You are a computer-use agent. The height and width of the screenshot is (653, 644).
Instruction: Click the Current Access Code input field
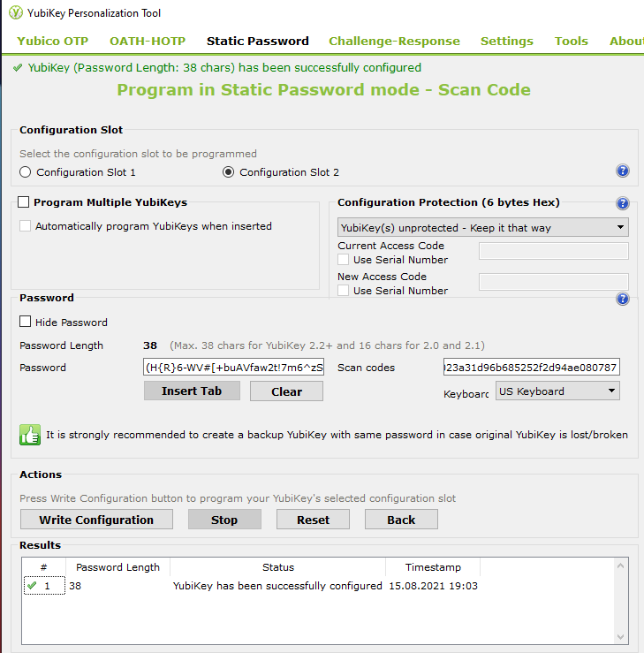[554, 251]
